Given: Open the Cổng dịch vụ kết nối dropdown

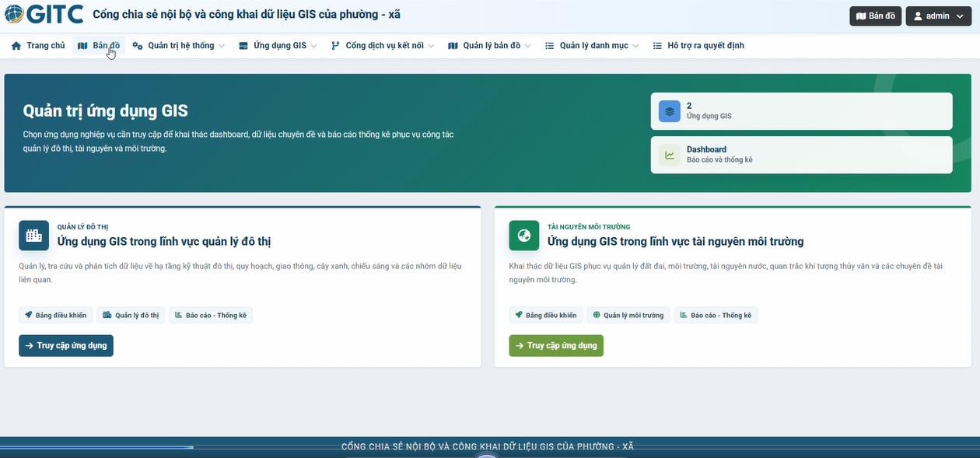Looking at the screenshot, I should [431, 46].
